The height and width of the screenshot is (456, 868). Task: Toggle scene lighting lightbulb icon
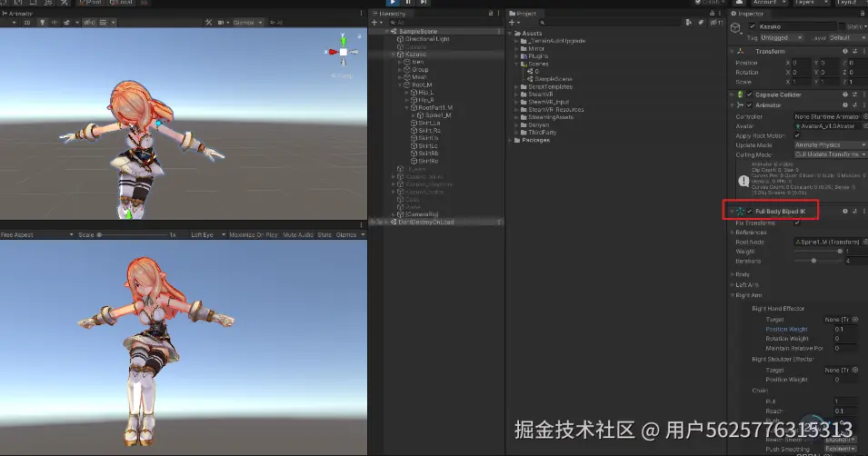(x=42, y=23)
